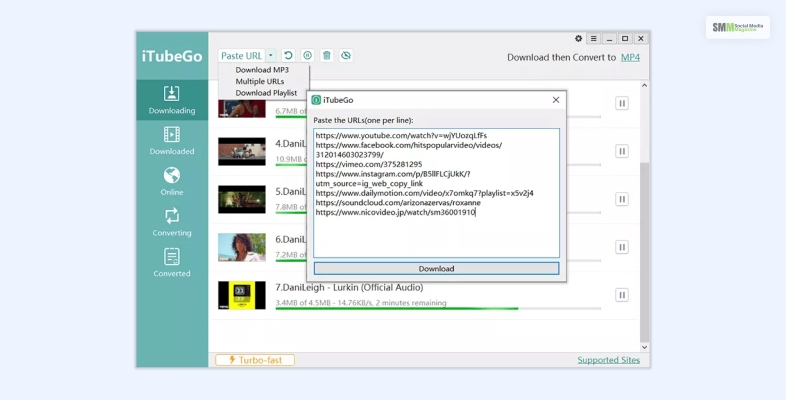This screenshot has width=786, height=400.
Task: Click the nicovideo.jp URL line
Action: point(395,213)
